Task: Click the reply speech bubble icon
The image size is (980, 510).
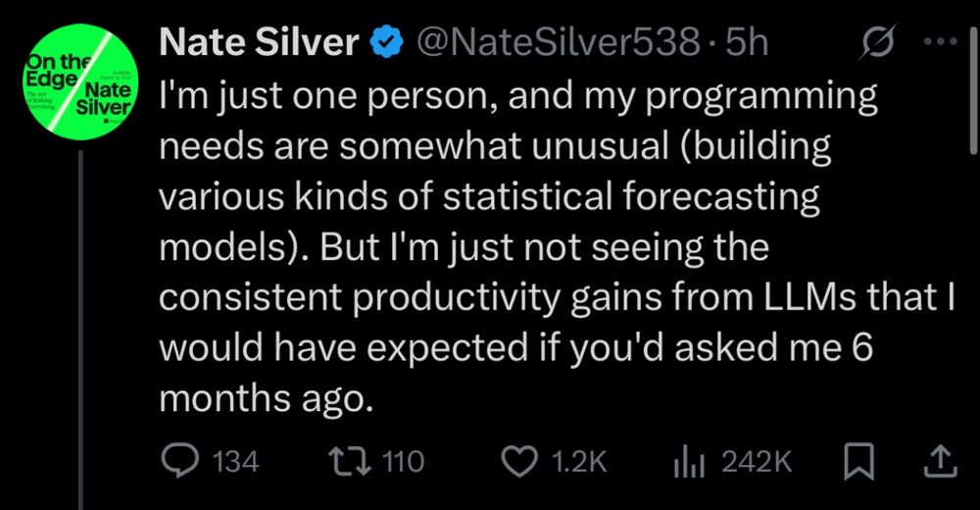Action: click(x=178, y=461)
